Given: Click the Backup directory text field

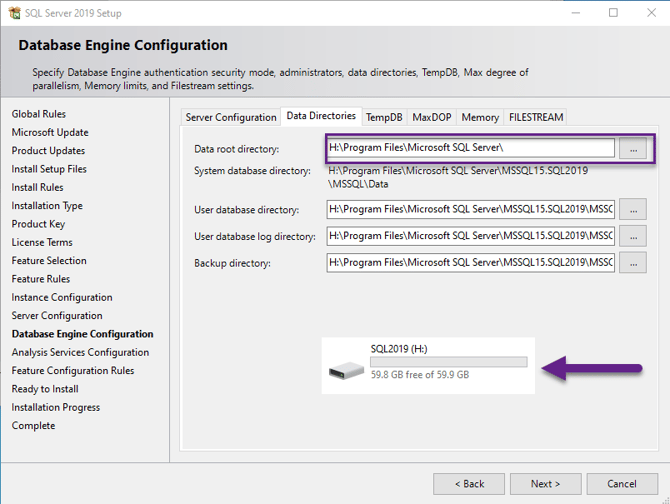Looking at the screenshot, I should click(x=470, y=263).
